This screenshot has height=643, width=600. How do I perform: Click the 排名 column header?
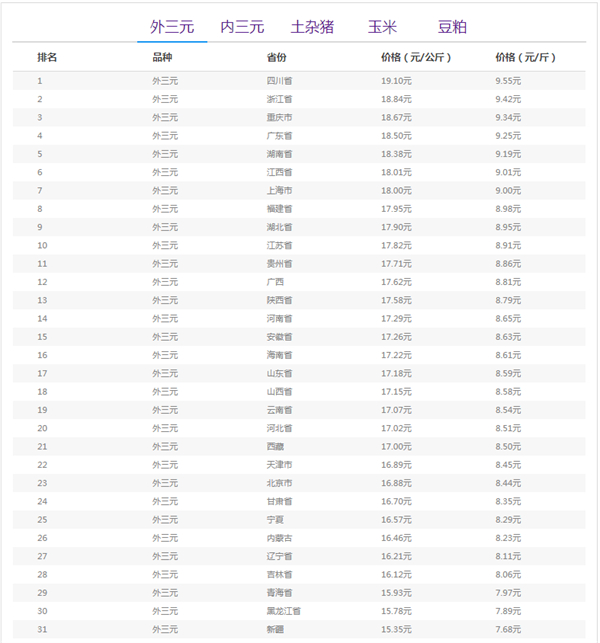tap(47, 57)
